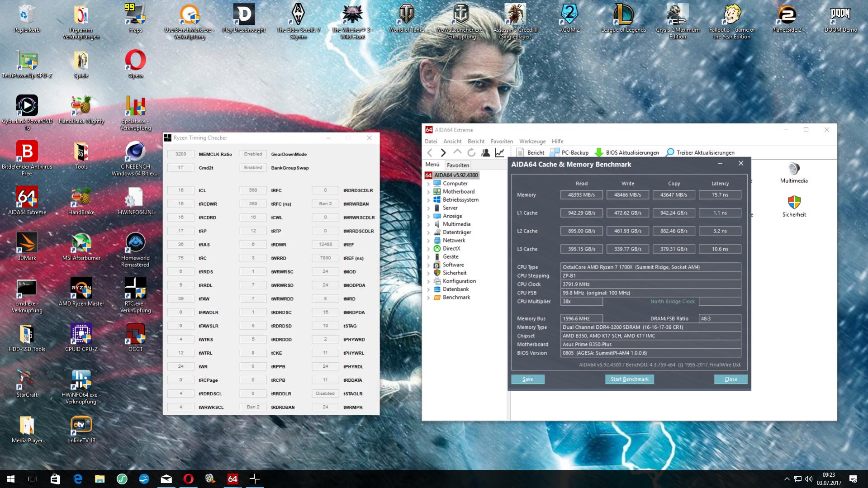Click the MEMCLK Ratio 3200 field
This screenshot has width=868, height=488.
[x=180, y=154]
